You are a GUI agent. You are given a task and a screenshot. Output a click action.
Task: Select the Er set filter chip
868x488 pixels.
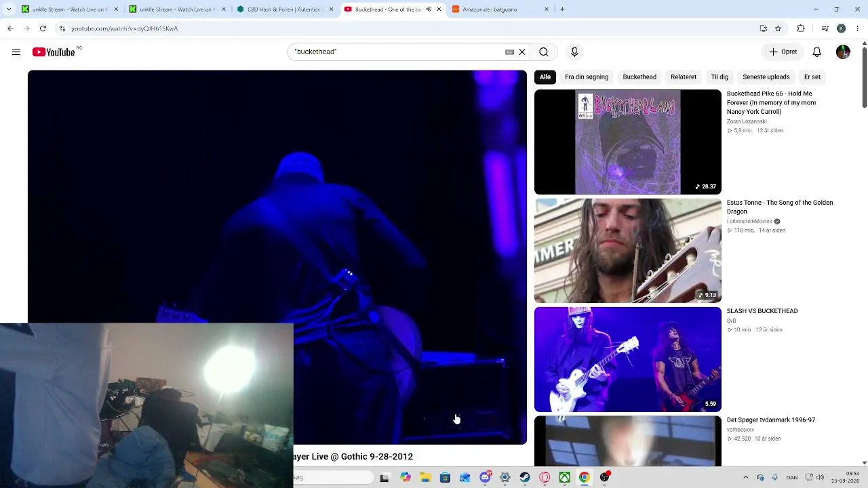pyautogui.click(x=812, y=77)
